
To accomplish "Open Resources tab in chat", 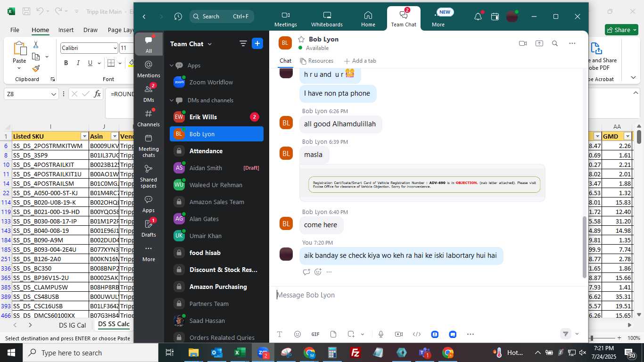I will click(316, 61).
